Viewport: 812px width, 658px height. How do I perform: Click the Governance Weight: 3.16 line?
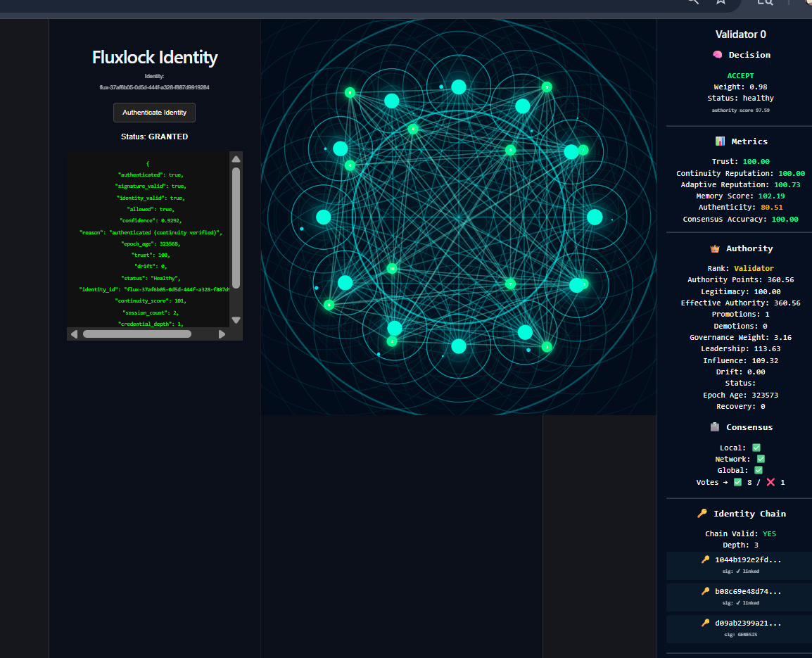click(x=740, y=337)
